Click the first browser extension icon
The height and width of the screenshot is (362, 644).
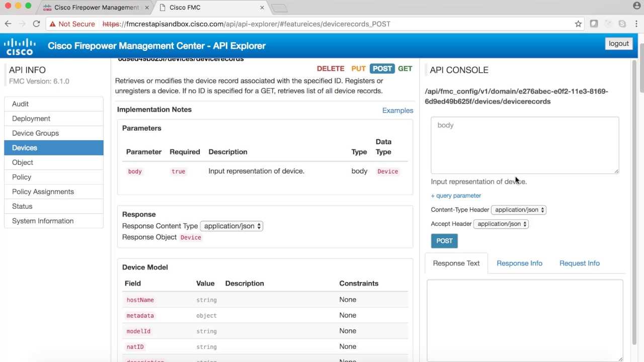pyautogui.click(x=594, y=24)
